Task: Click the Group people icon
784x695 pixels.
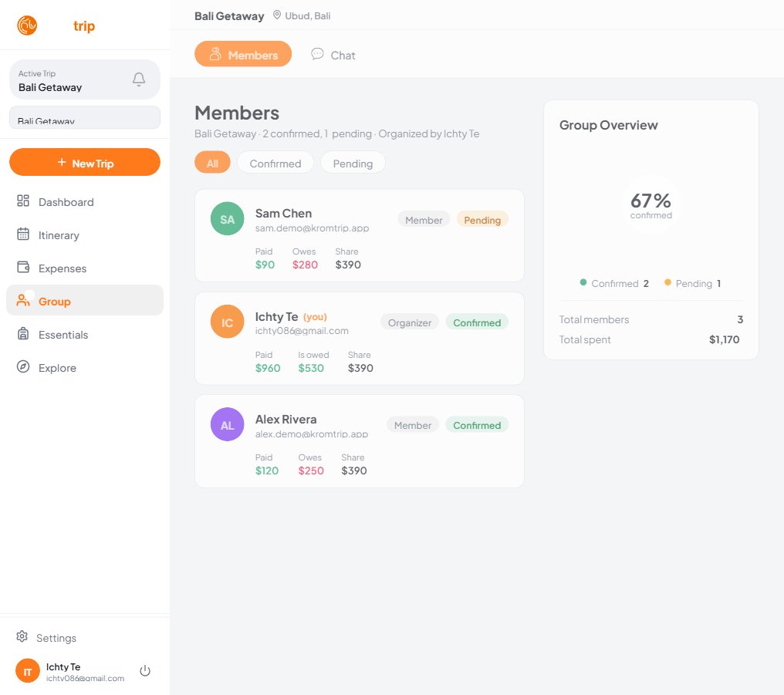Action: click(23, 300)
